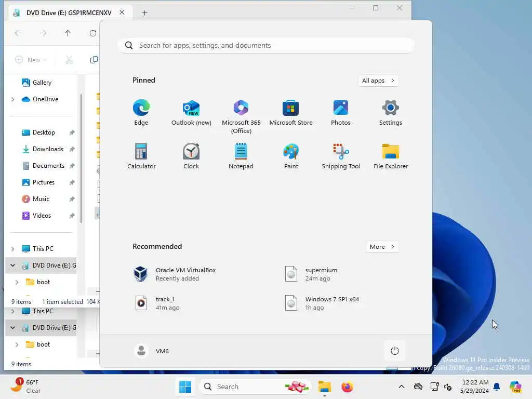Unpin Videos using its pin icon

tap(72, 216)
